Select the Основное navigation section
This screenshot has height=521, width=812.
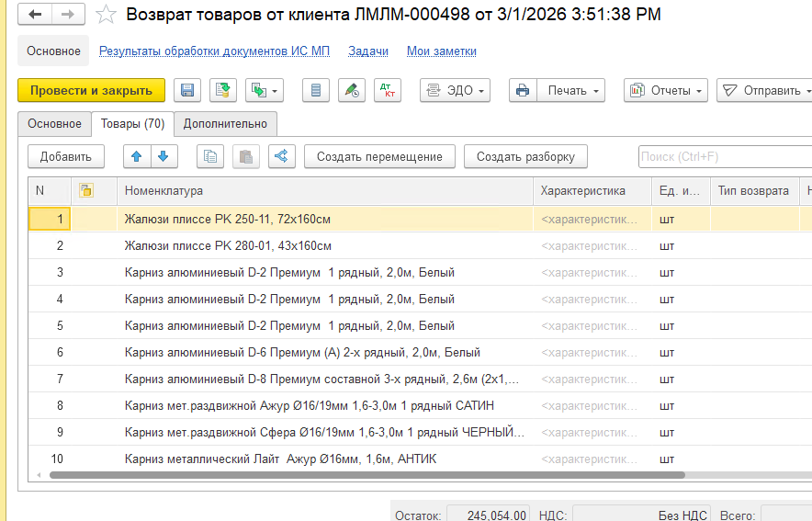click(53, 51)
